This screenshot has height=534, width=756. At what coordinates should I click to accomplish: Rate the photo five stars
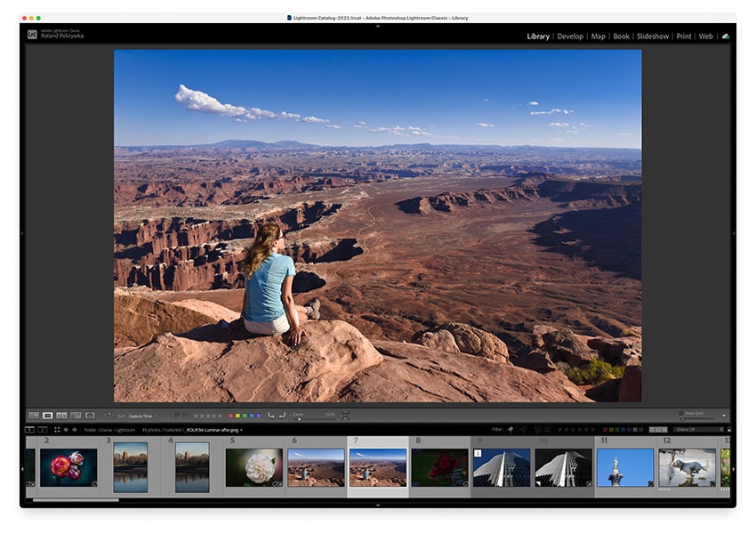click(219, 416)
